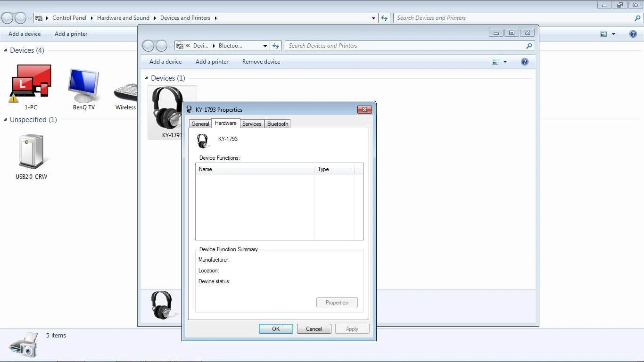Click the view icon in outer window toolbar
Screen dimensions: 644x362
[603, 34]
